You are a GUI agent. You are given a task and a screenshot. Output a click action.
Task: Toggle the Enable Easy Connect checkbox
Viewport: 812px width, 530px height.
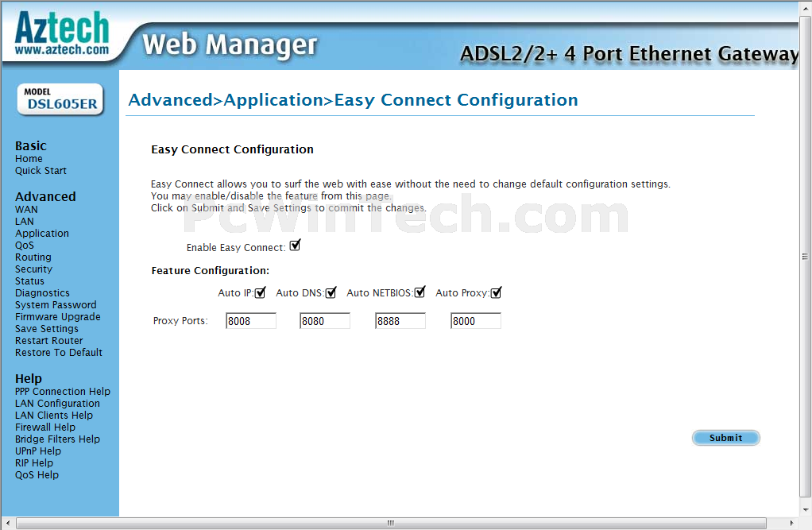tap(295, 246)
